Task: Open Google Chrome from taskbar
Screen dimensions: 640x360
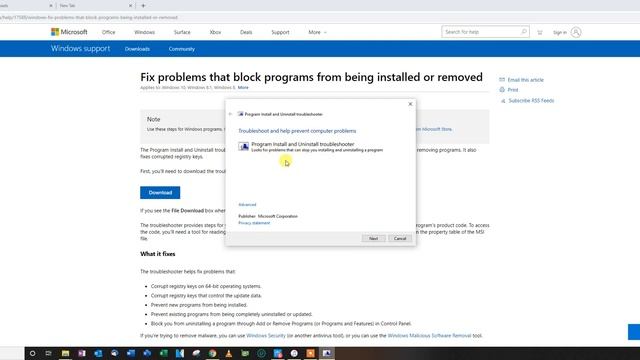Action: tap(212, 353)
